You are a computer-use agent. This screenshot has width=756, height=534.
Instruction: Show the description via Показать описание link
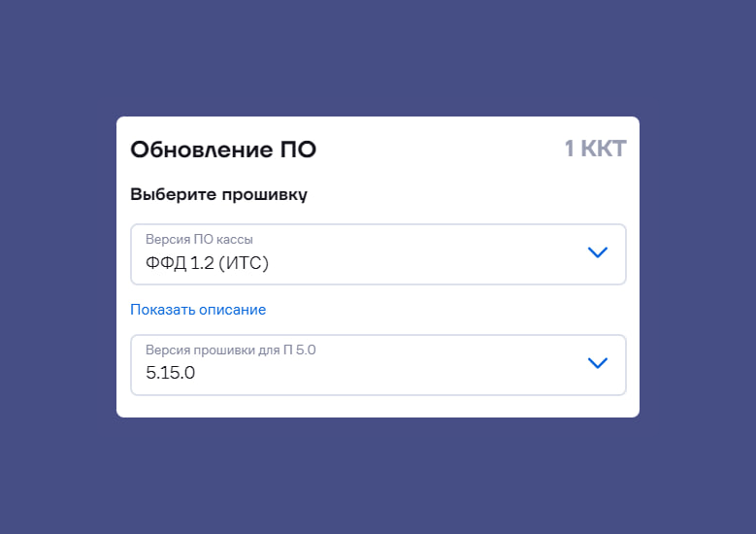pyautogui.click(x=198, y=310)
